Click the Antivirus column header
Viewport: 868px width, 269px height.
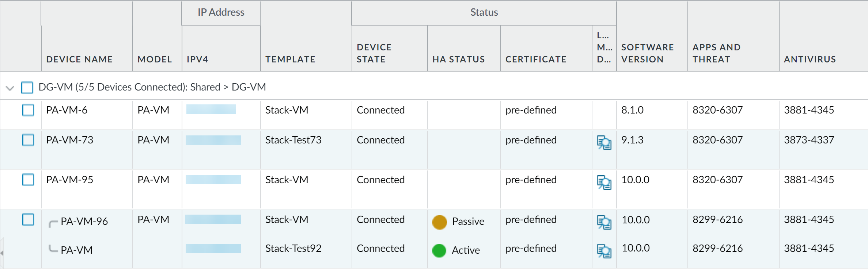tap(810, 59)
